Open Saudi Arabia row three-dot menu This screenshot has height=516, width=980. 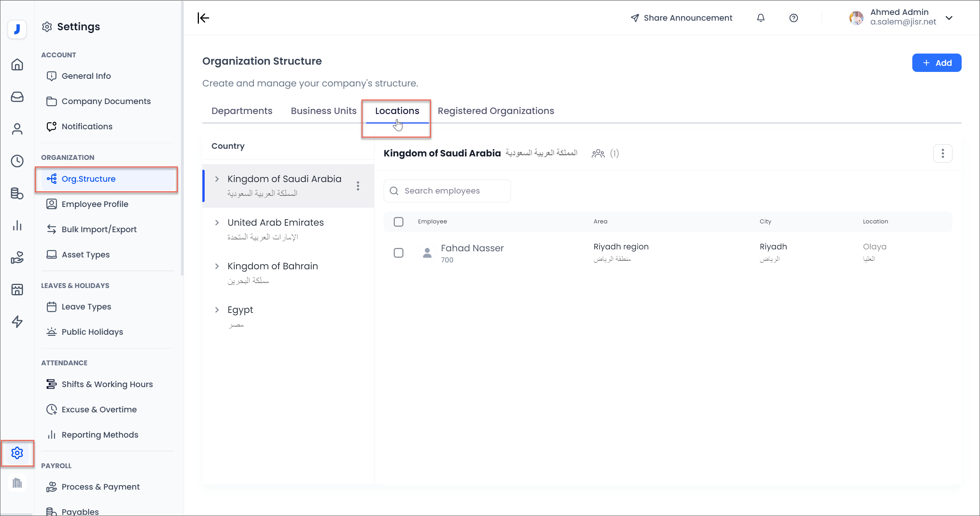(358, 186)
